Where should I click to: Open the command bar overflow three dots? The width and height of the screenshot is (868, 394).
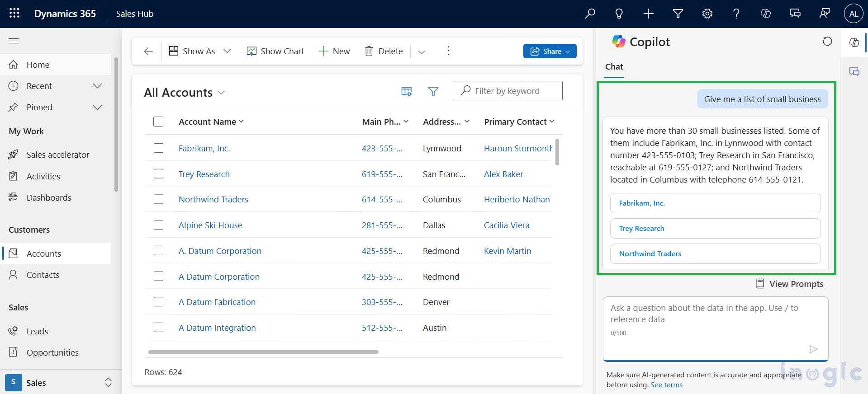(448, 51)
